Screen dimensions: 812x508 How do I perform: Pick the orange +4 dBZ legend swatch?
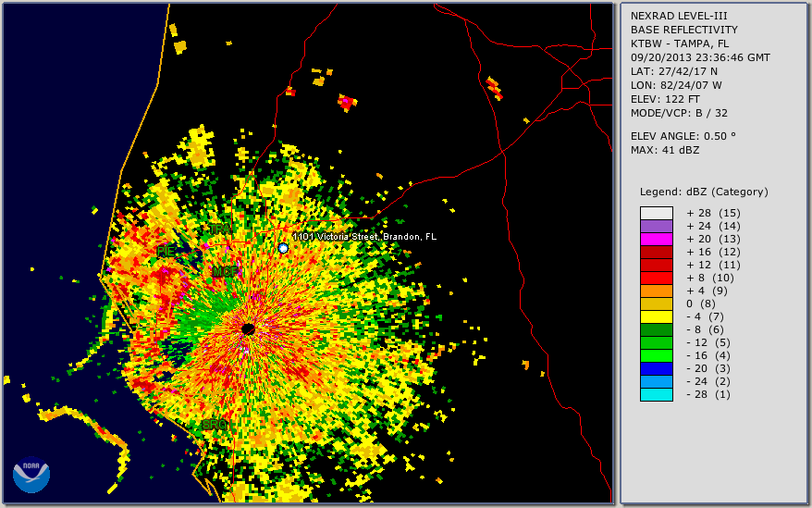click(656, 291)
